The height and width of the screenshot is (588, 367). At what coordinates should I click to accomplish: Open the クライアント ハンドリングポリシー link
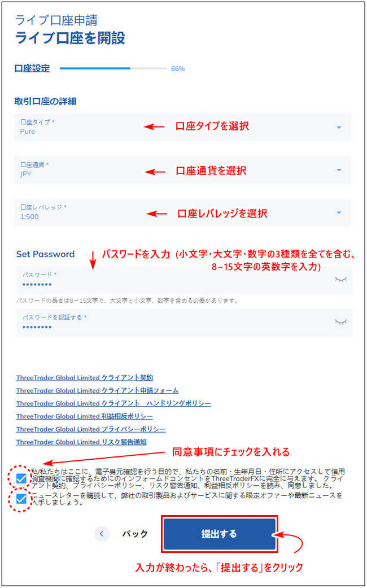click(x=113, y=403)
